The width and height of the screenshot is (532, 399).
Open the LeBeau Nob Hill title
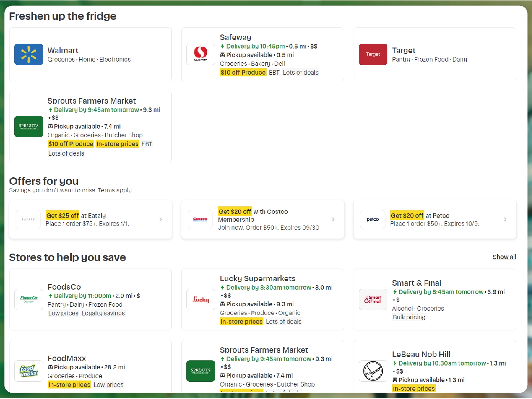pyautogui.click(x=421, y=354)
